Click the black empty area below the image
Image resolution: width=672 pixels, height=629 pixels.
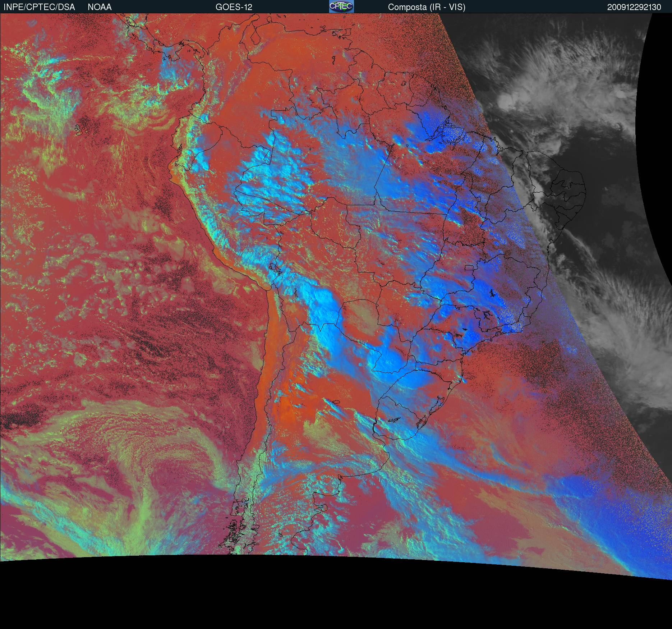point(323,597)
